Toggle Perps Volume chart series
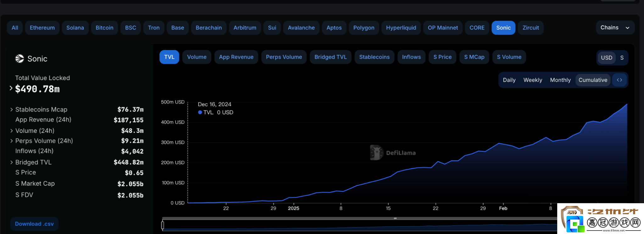Screen dimensions: 644x234 [284, 57]
